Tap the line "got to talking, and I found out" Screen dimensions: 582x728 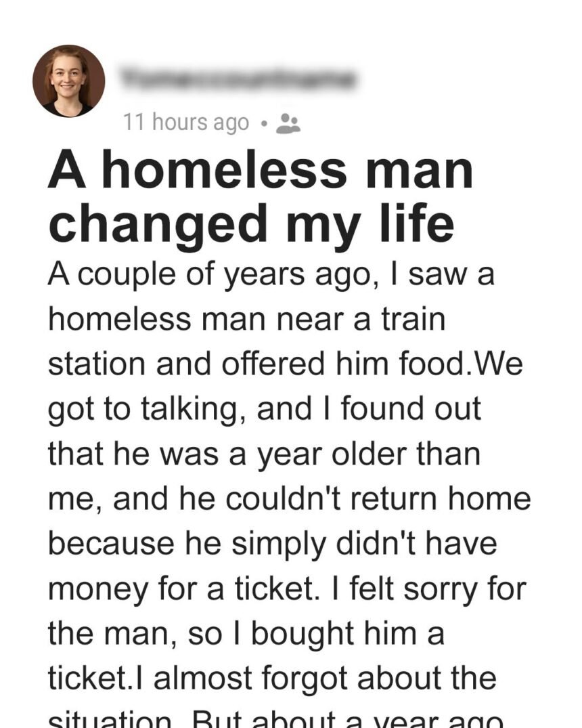pos(264,409)
